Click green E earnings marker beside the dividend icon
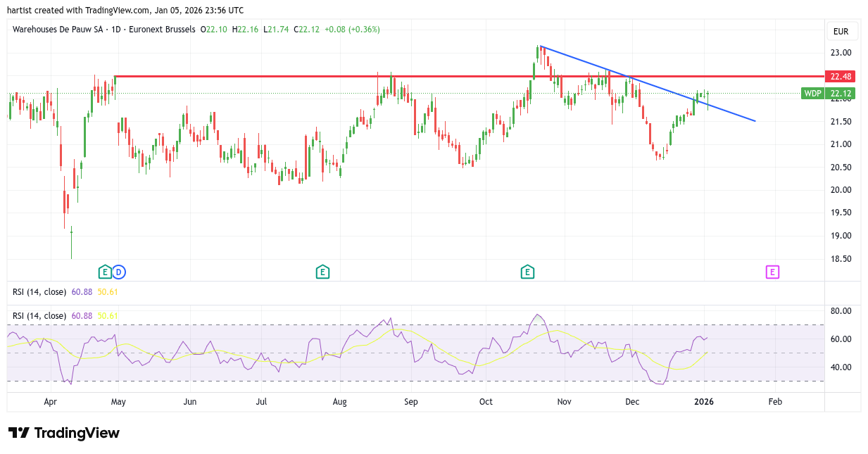This screenshot has height=454, width=868. coord(104,272)
